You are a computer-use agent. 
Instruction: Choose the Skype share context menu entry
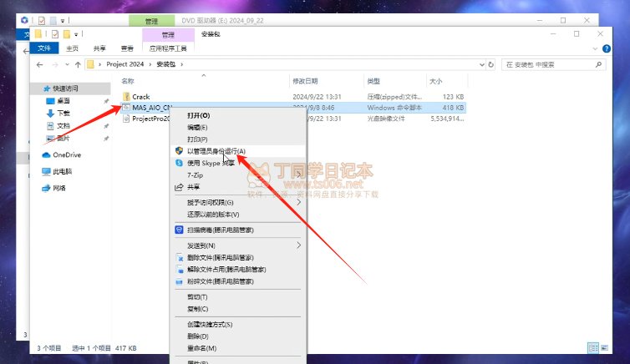(238, 163)
